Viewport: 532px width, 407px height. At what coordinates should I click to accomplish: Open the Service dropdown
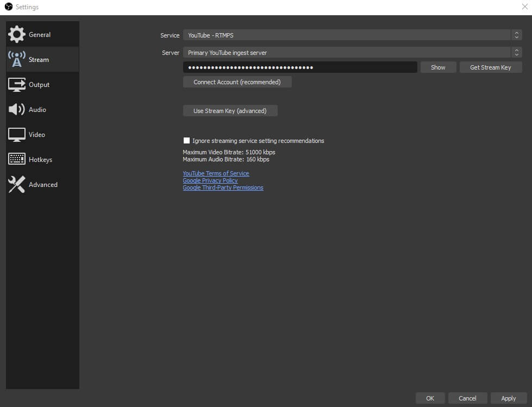[x=348, y=35]
